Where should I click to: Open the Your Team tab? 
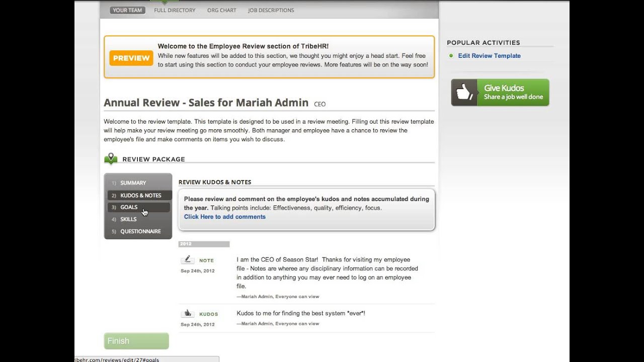pyautogui.click(x=127, y=10)
